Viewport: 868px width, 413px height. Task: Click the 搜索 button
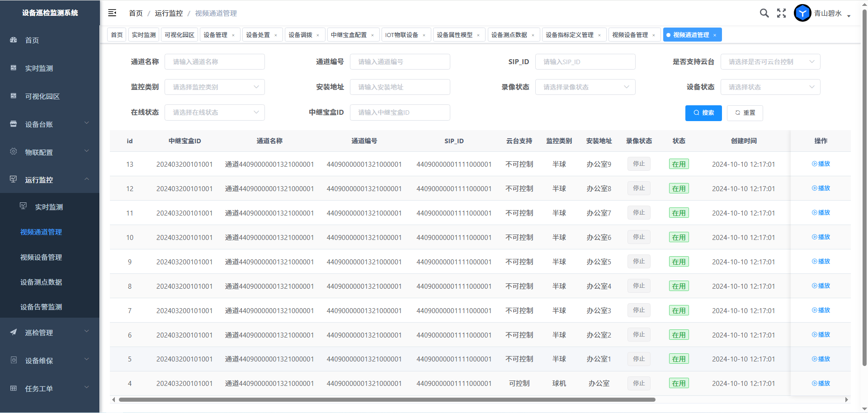coord(703,113)
